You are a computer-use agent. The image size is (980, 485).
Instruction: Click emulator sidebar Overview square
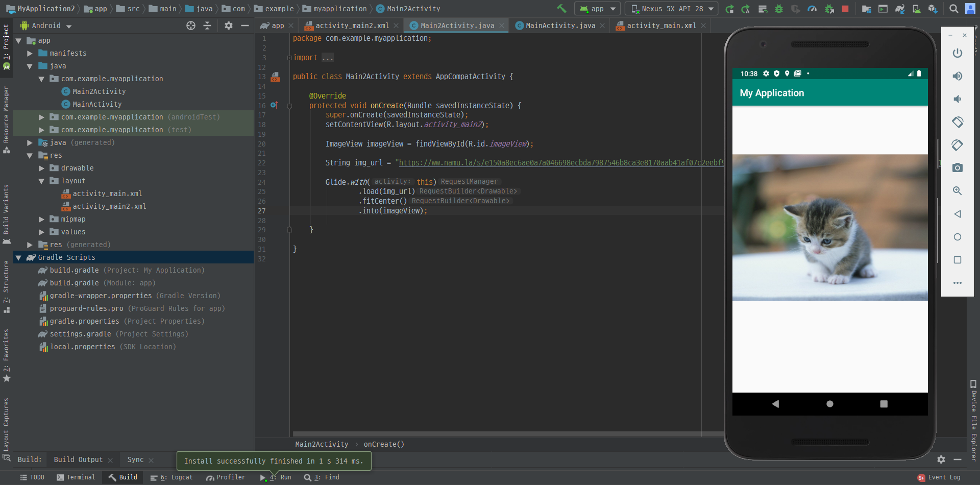(x=958, y=260)
